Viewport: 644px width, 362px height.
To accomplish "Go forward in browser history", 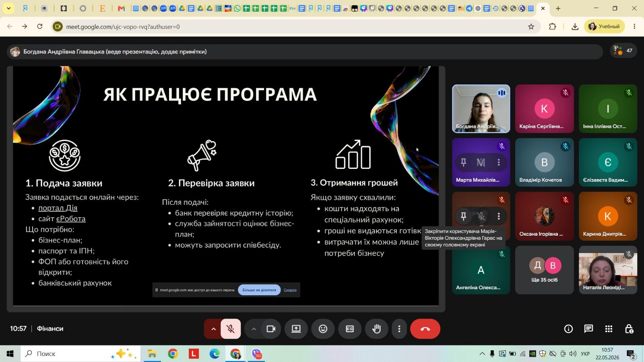I will point(25,27).
